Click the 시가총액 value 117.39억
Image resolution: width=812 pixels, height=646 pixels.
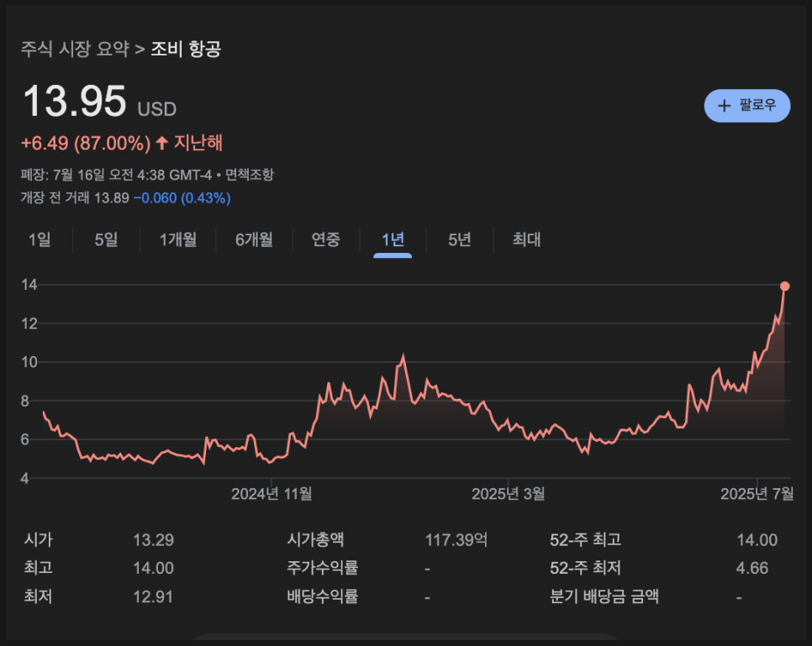coord(456,540)
